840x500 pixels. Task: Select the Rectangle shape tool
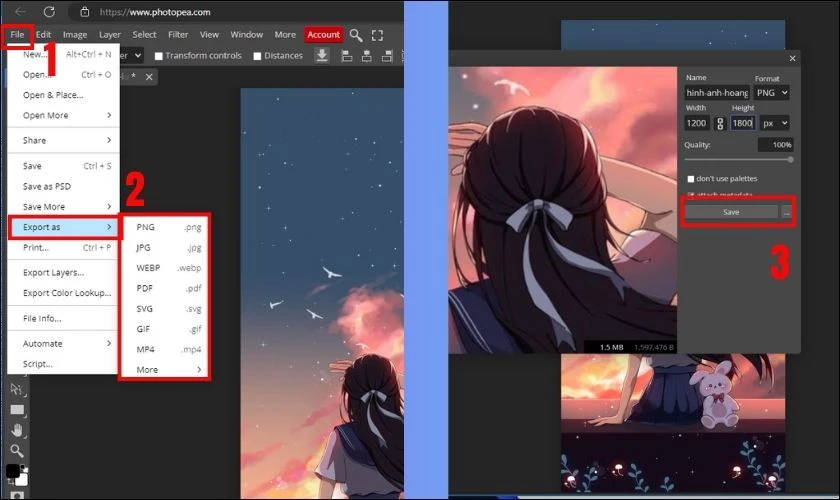[x=17, y=410]
